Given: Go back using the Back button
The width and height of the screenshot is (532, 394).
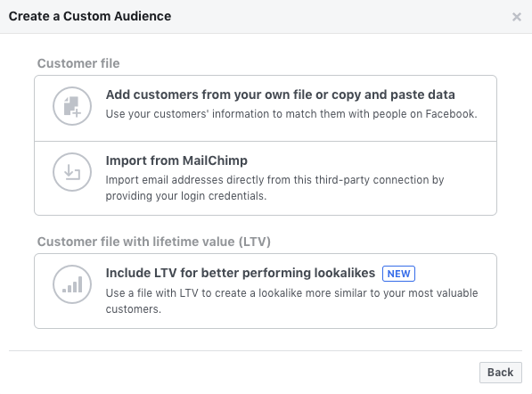Looking at the screenshot, I should 501,373.
